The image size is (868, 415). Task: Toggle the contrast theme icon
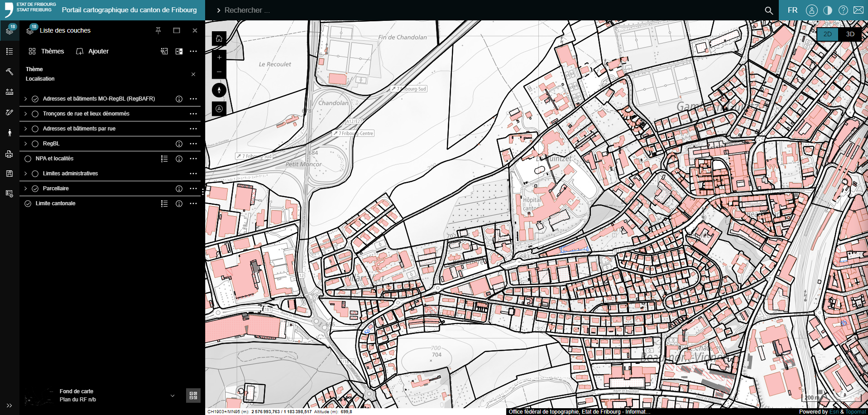tap(828, 10)
